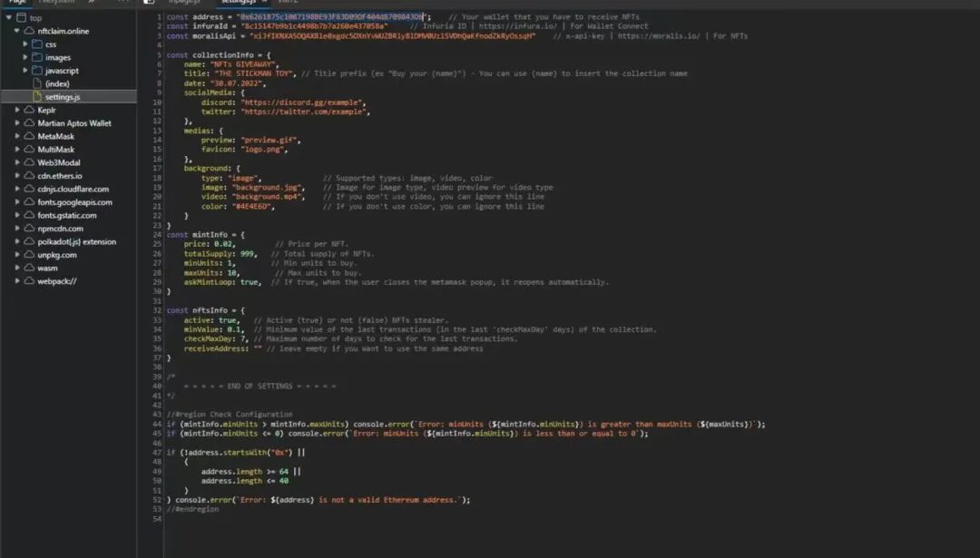Select the npmcdn.com tree label
Viewport: 980px width, 558px height.
pos(60,228)
